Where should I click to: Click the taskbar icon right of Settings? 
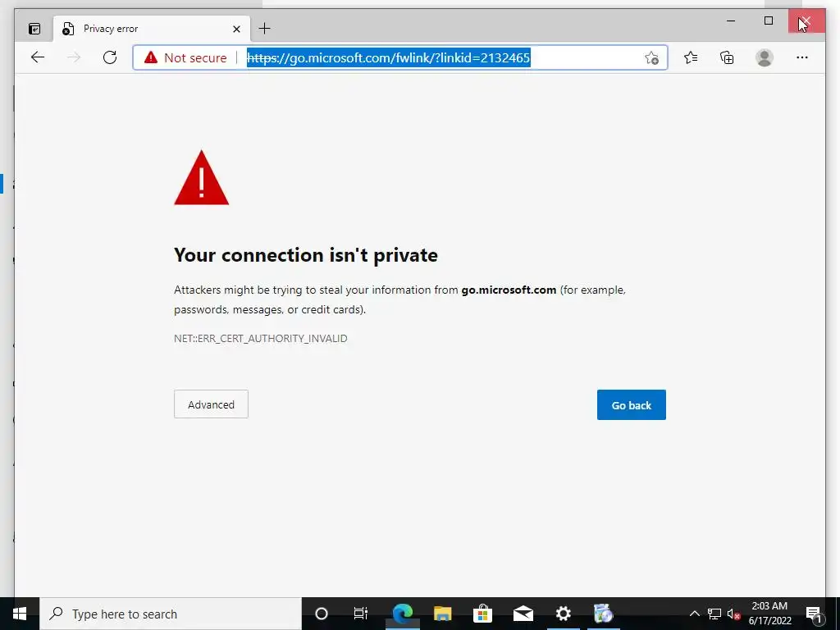point(603,614)
